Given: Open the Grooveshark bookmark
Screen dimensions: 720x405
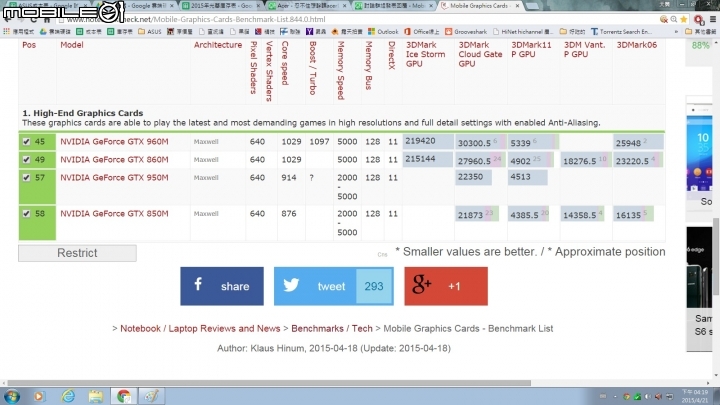Looking at the screenshot, I should 466,32.
